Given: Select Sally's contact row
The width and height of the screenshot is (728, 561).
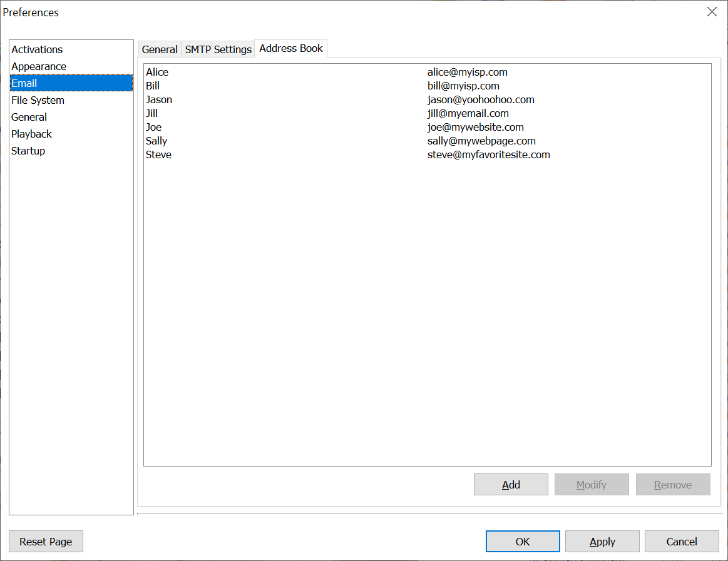Looking at the screenshot, I should (156, 141).
